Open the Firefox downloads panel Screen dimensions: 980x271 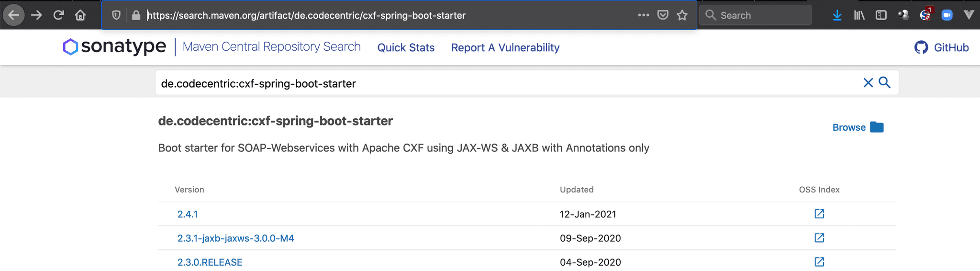837,15
